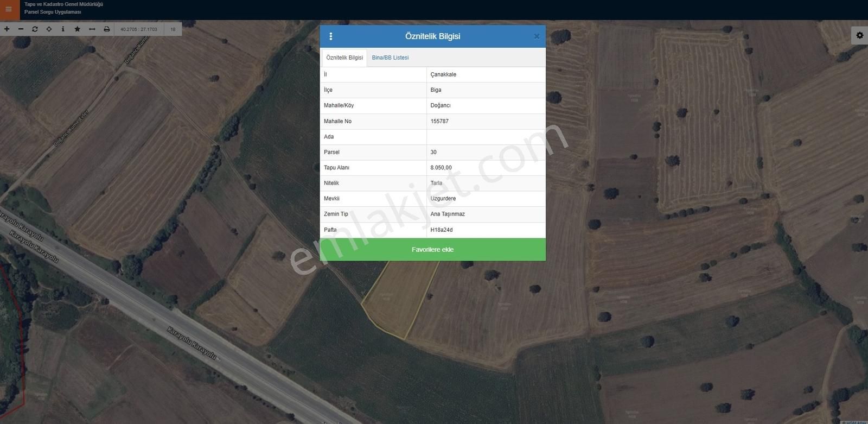Image resolution: width=868 pixels, height=424 pixels.
Task: Click the coordinates display 40.2705 : 27.1703
Action: (x=139, y=29)
